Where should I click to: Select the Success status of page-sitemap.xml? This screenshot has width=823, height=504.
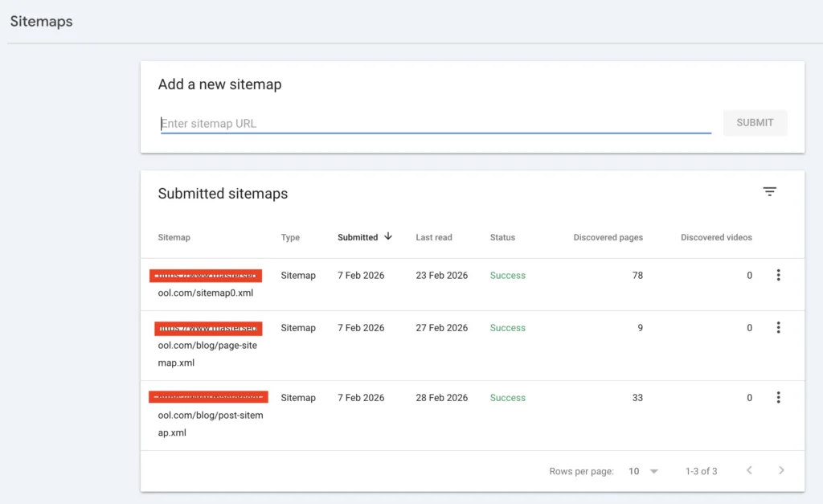click(x=507, y=328)
